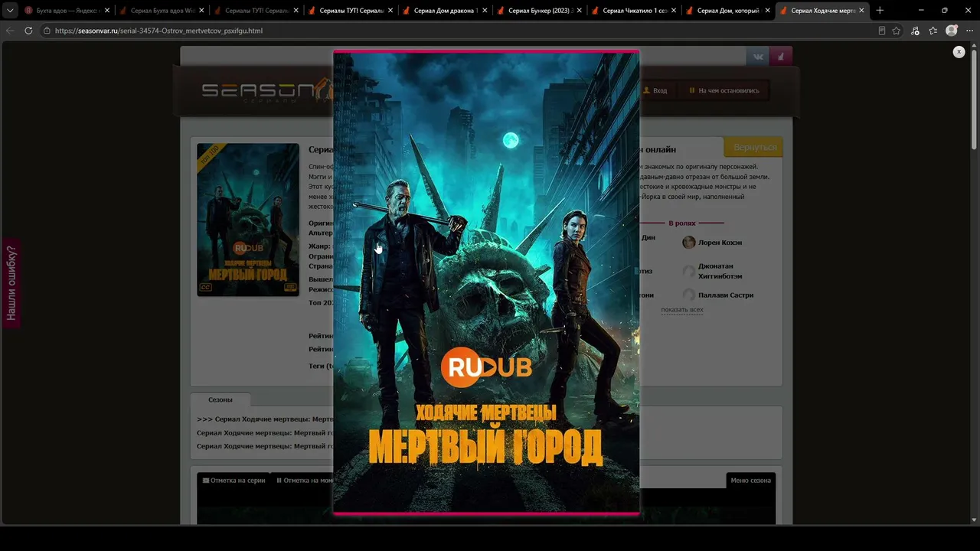Viewport: 980px width, 551px height.
Task: Open the small series poster thumbnail
Action: point(248,220)
